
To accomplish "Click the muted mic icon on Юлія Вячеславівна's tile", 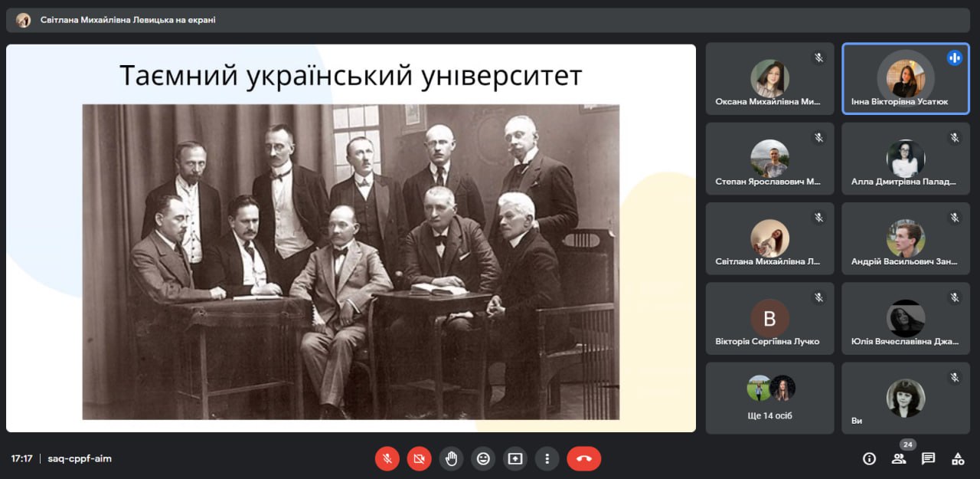I will click(x=954, y=297).
